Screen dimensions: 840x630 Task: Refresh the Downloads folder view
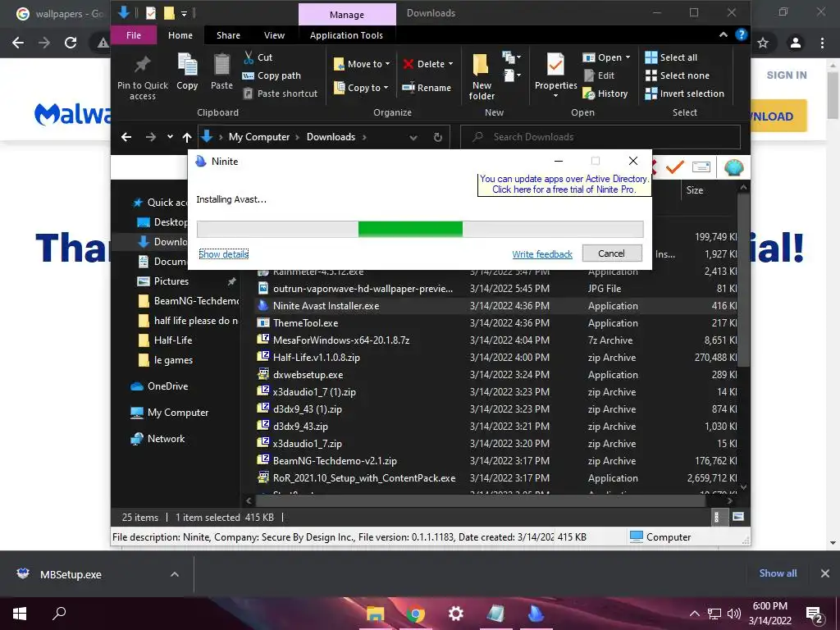click(x=438, y=137)
